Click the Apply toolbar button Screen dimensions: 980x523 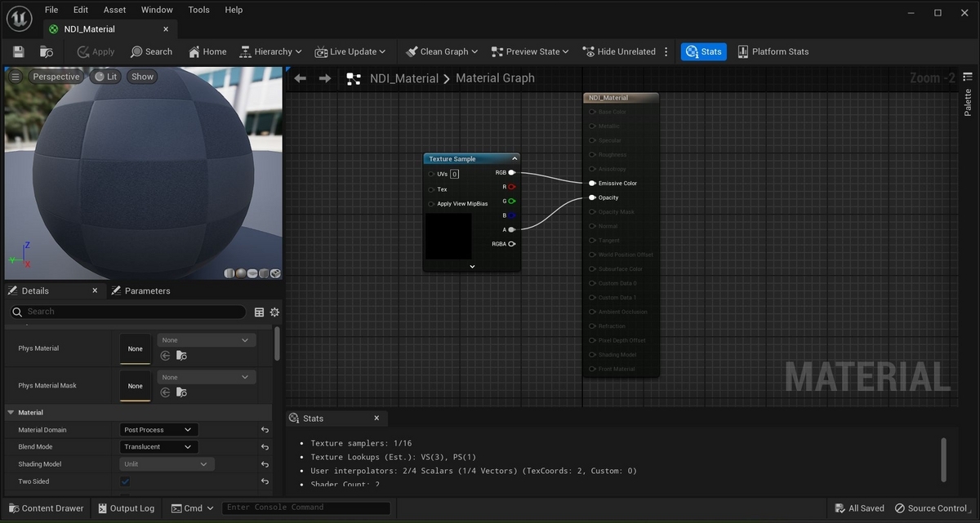[96, 51]
